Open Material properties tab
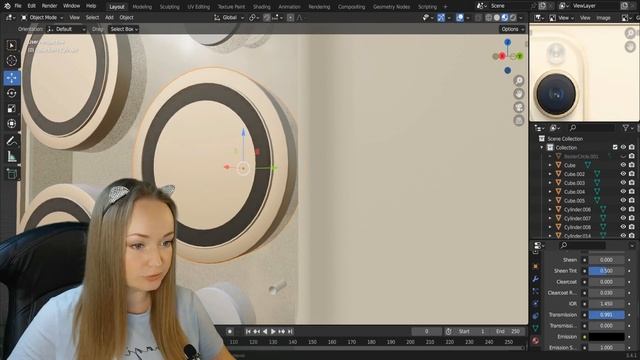 (x=536, y=340)
